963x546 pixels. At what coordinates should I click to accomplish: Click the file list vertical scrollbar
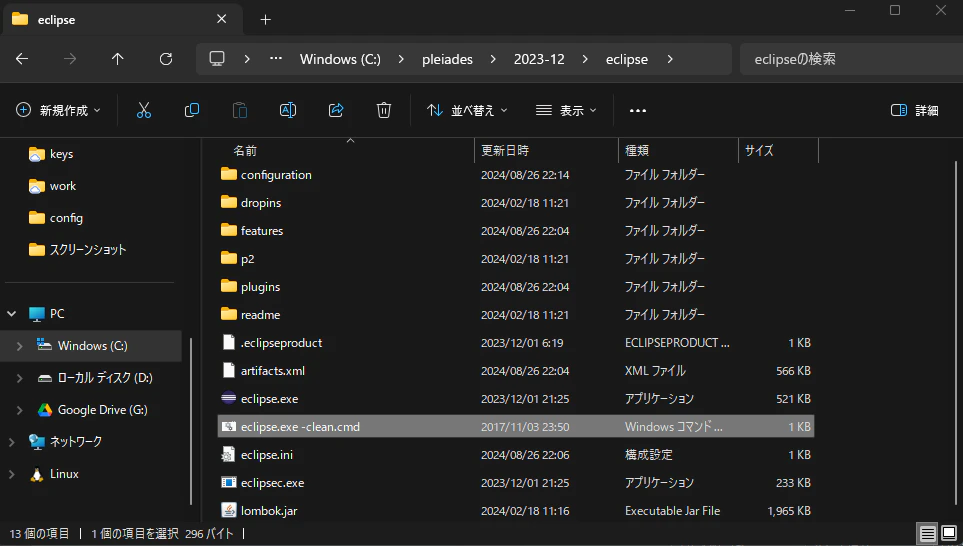956,335
